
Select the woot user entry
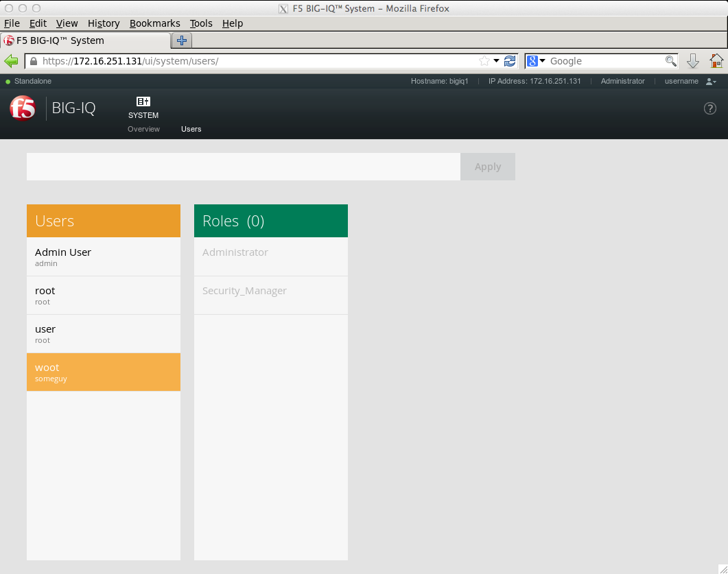click(x=104, y=372)
